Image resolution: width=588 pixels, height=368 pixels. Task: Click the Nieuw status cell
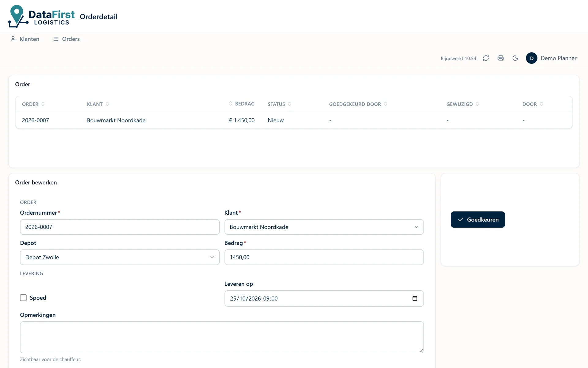click(276, 120)
